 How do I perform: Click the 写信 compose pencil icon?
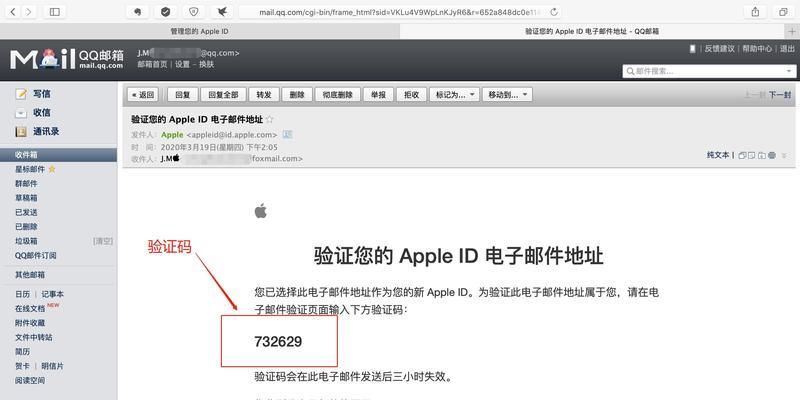21,94
